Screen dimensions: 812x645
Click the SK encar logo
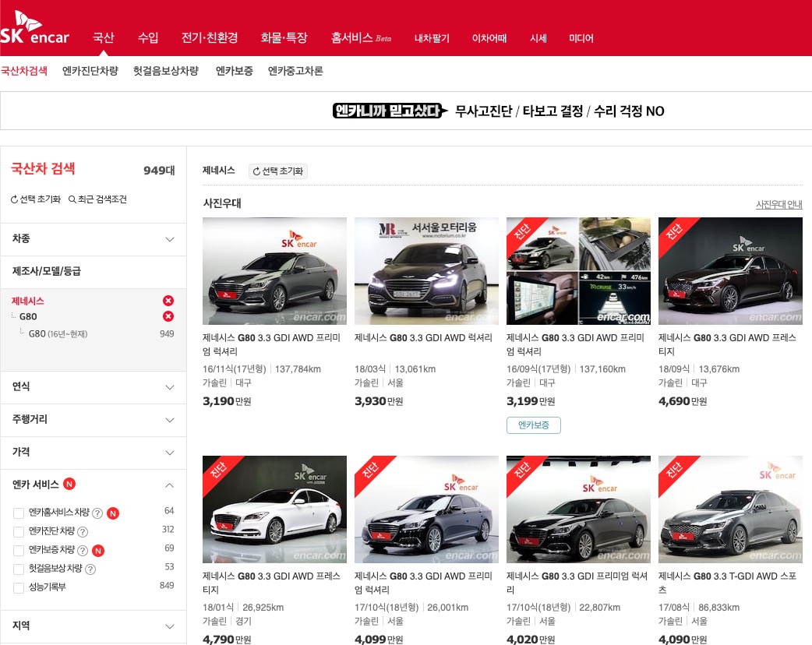(35, 28)
